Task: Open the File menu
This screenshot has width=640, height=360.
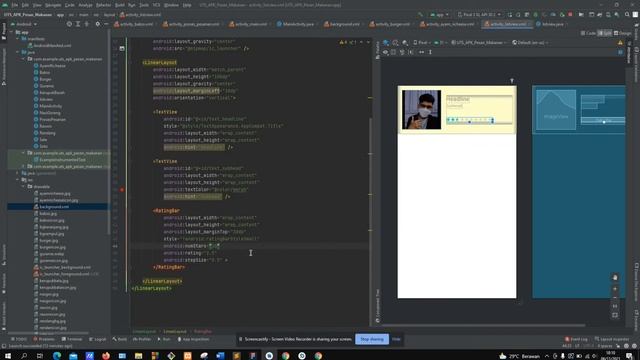Action: point(15,5)
